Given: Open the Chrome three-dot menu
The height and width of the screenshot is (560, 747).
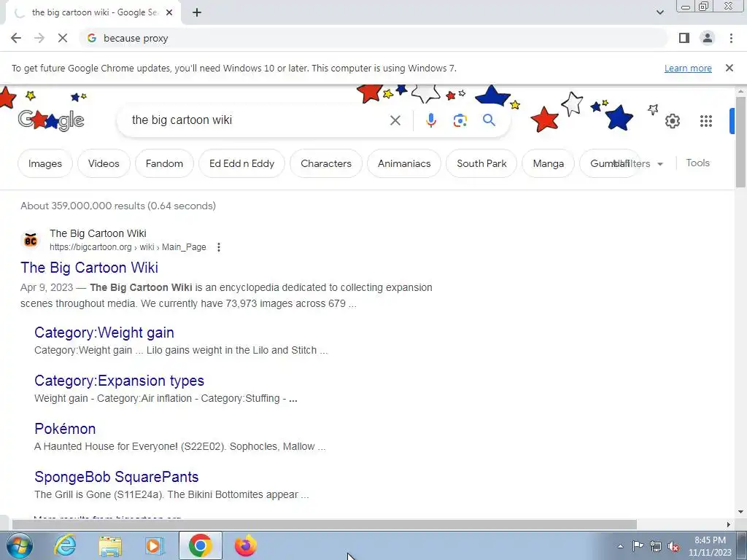Looking at the screenshot, I should pyautogui.click(x=731, y=38).
